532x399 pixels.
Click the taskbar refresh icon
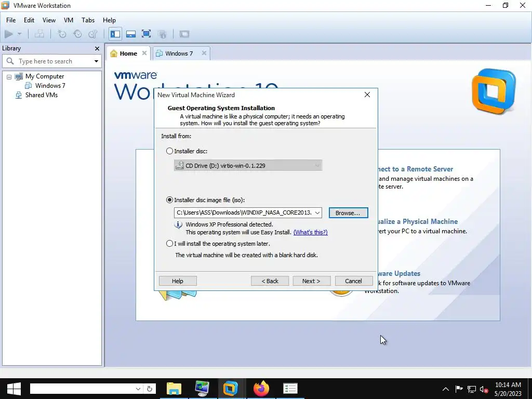click(149, 389)
